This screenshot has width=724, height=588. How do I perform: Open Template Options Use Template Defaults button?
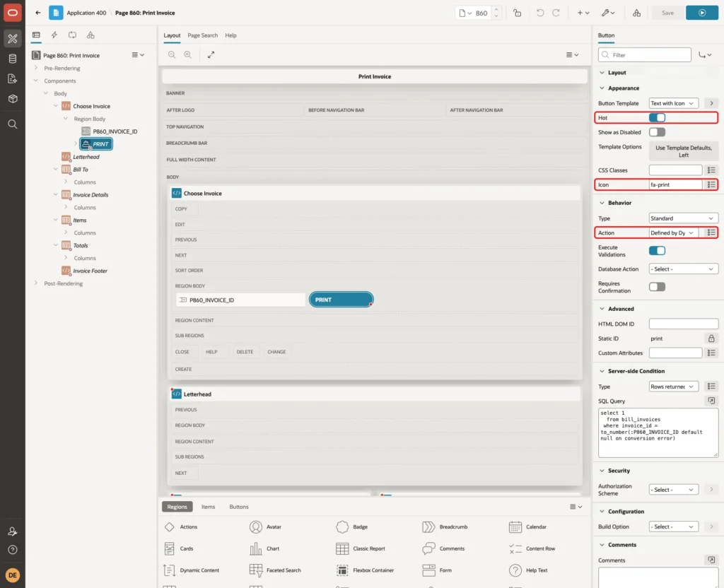click(x=684, y=151)
